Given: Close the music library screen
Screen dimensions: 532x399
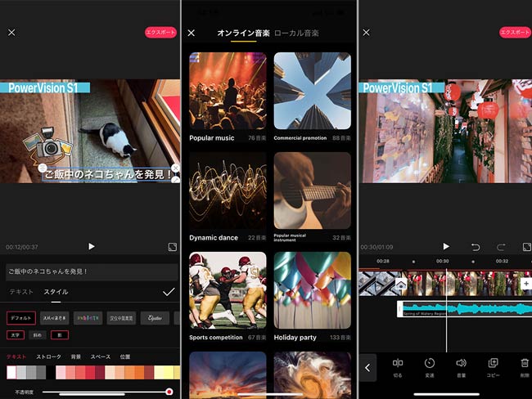Looking at the screenshot, I should [x=192, y=33].
